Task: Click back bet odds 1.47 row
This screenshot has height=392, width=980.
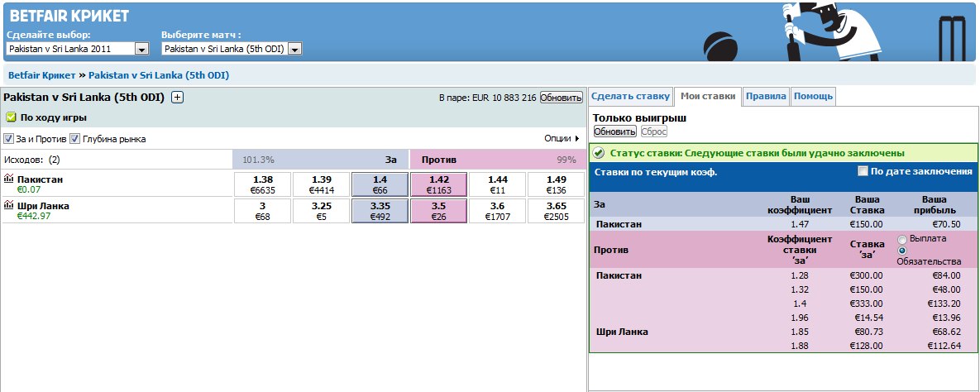Action: [784, 224]
